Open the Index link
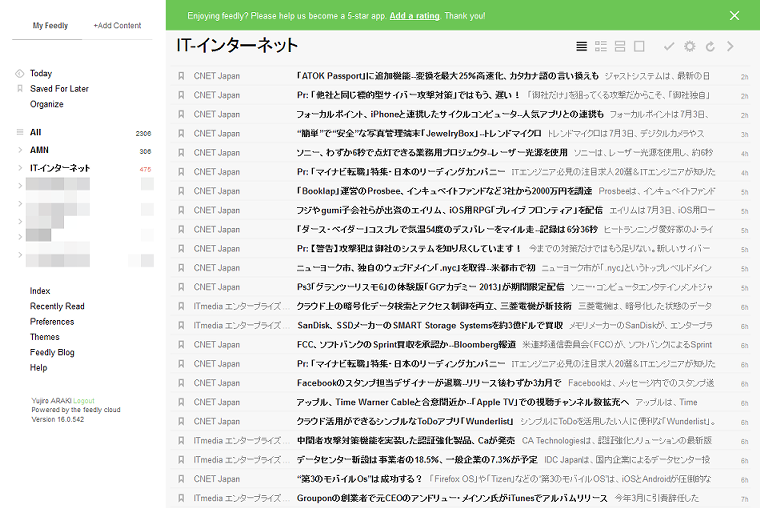This screenshot has width=760, height=508. 40,291
